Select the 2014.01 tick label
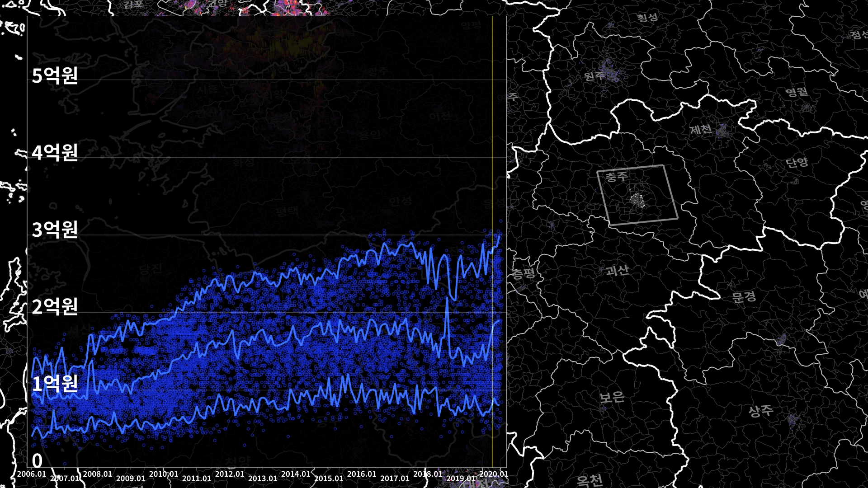Image resolution: width=868 pixels, height=488 pixels. pos(296,474)
